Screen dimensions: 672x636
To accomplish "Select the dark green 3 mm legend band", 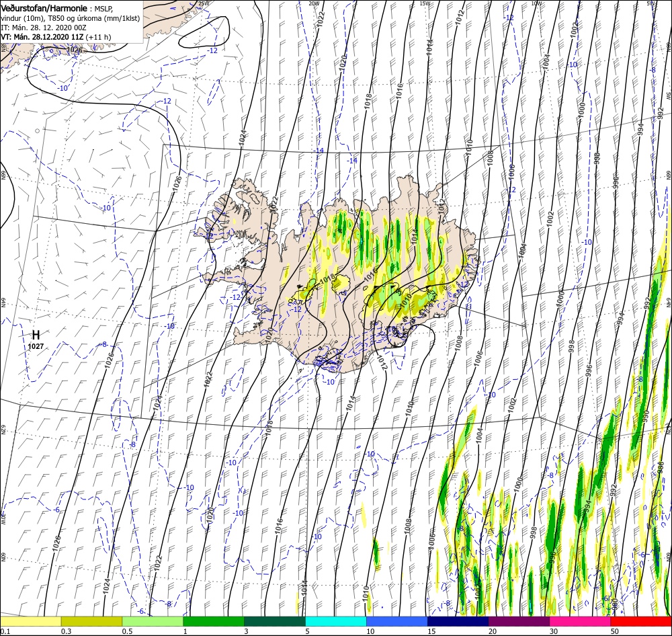I will pos(275,621).
